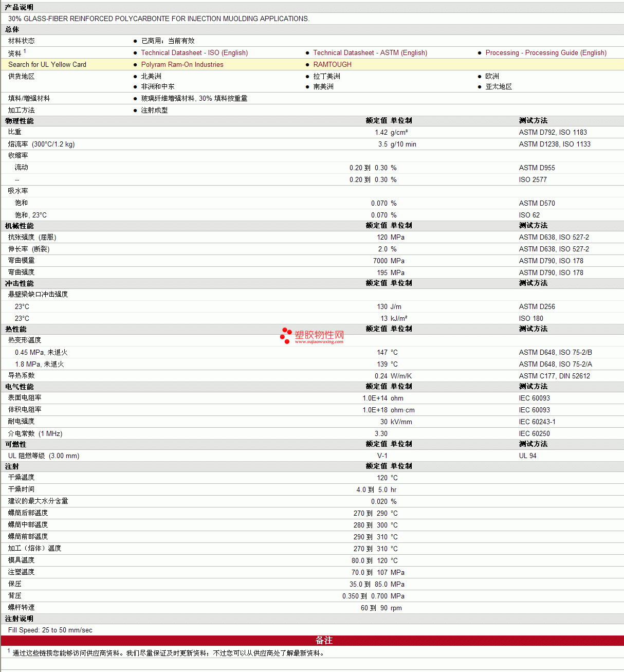The width and height of the screenshot is (624, 672).
Task: Click the UL flame rating value V-1
Action: pos(382,456)
